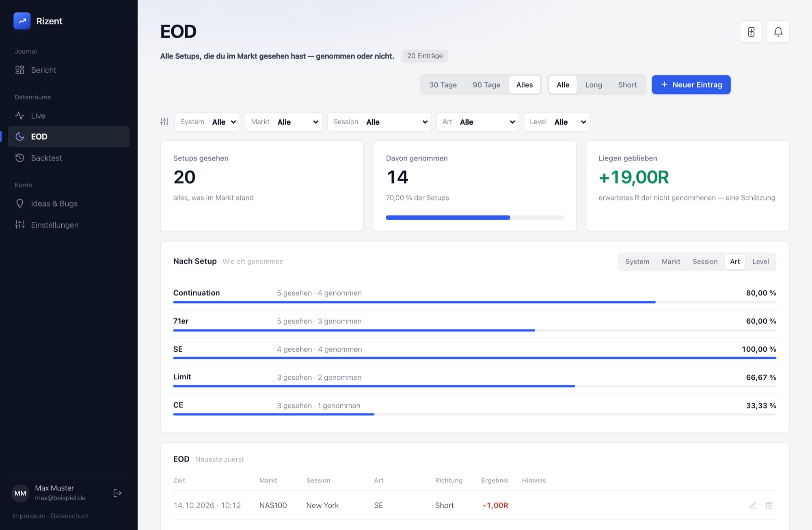
Task: Click the logout icon beside Max Muster
Action: coord(117,493)
